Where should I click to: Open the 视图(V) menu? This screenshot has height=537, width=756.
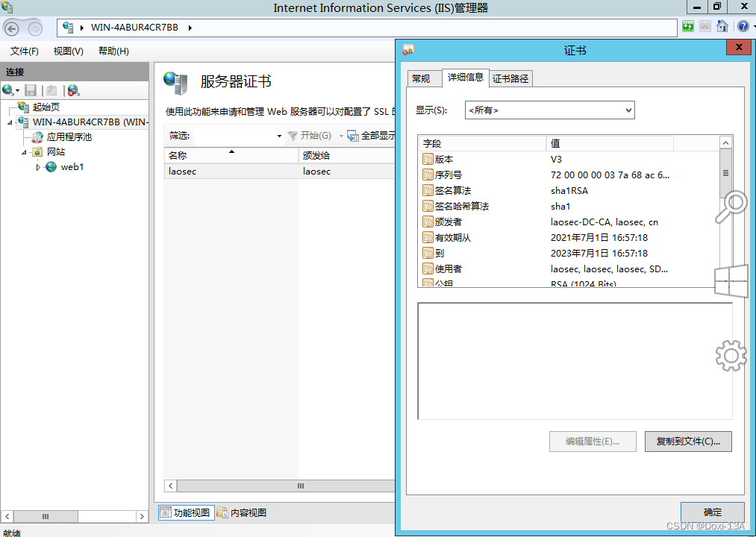[69, 51]
